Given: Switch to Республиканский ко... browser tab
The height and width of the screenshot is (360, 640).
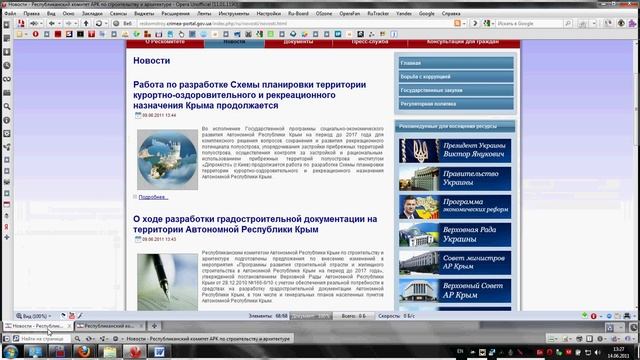Looking at the screenshot, I should (110, 326).
